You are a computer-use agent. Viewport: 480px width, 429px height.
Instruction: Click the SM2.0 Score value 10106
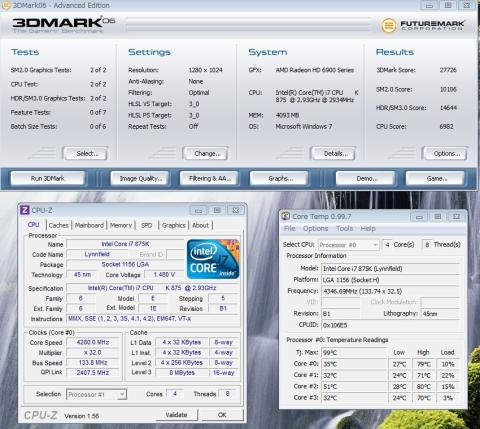pos(448,89)
